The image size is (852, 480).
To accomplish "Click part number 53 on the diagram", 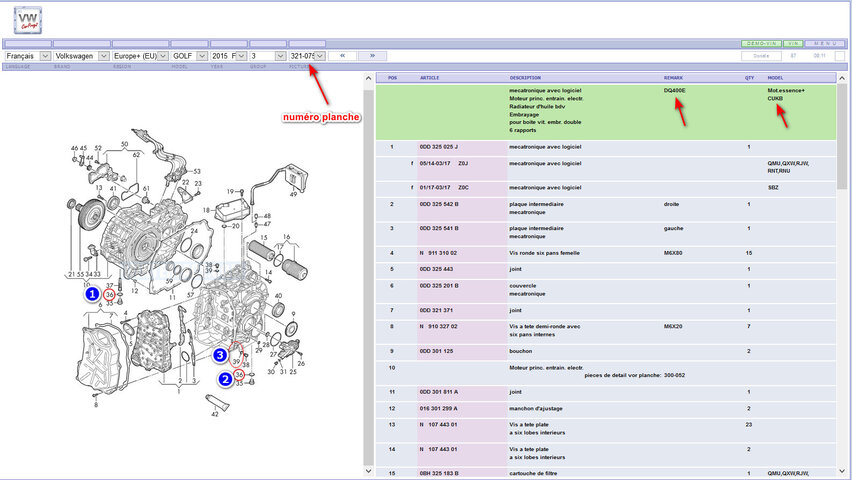I will point(197,171).
